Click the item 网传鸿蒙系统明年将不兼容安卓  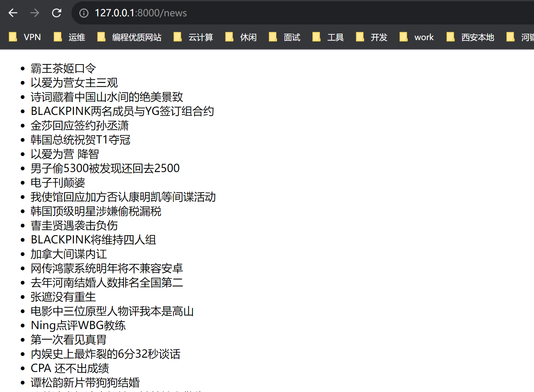(107, 268)
